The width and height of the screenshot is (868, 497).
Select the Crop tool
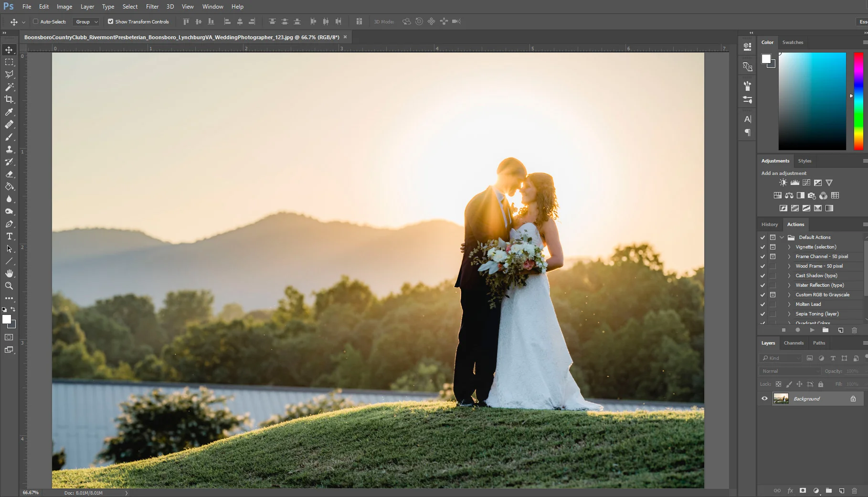[9, 99]
